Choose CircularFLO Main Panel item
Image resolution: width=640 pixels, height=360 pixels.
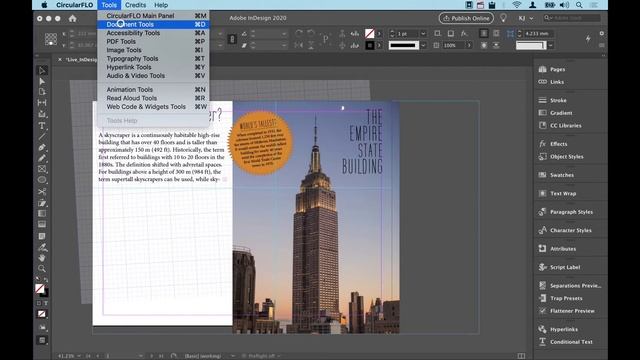(x=153, y=16)
